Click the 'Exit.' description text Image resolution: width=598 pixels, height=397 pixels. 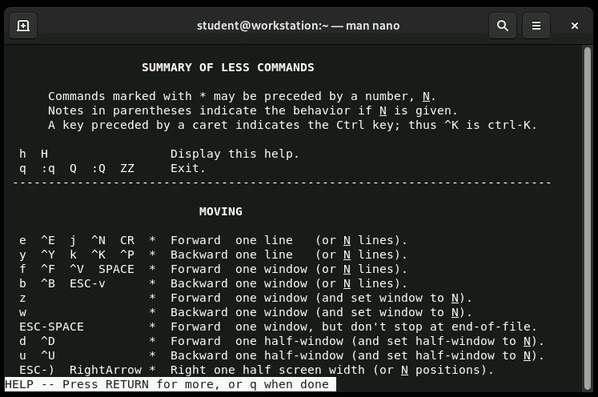pyautogui.click(x=188, y=168)
